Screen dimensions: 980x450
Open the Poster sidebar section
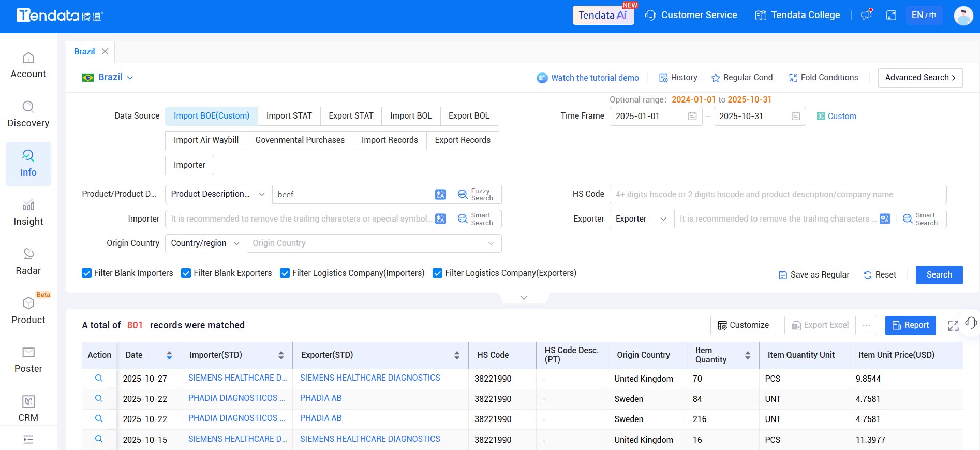click(x=28, y=360)
